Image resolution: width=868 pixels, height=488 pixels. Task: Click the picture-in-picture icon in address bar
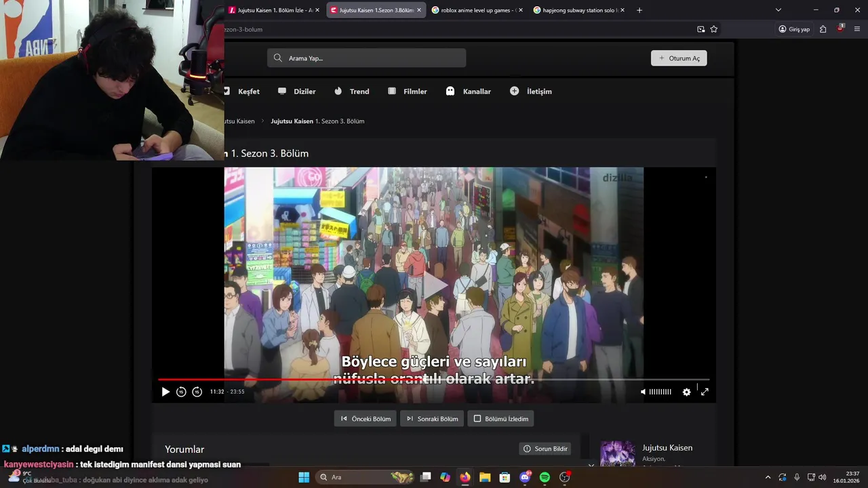pyautogui.click(x=701, y=29)
